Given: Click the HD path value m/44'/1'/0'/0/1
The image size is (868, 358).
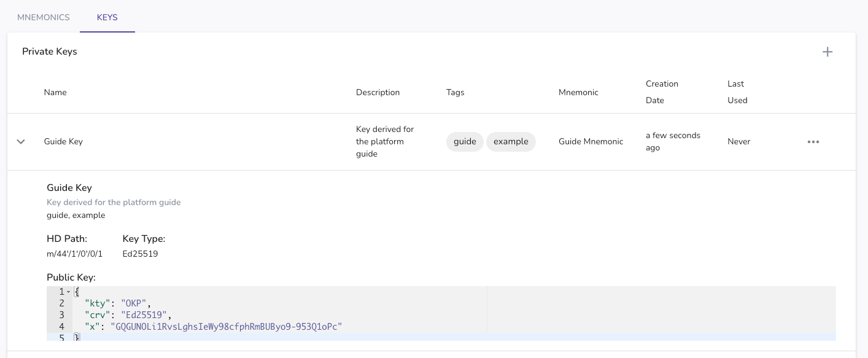Looking at the screenshot, I should [x=74, y=254].
